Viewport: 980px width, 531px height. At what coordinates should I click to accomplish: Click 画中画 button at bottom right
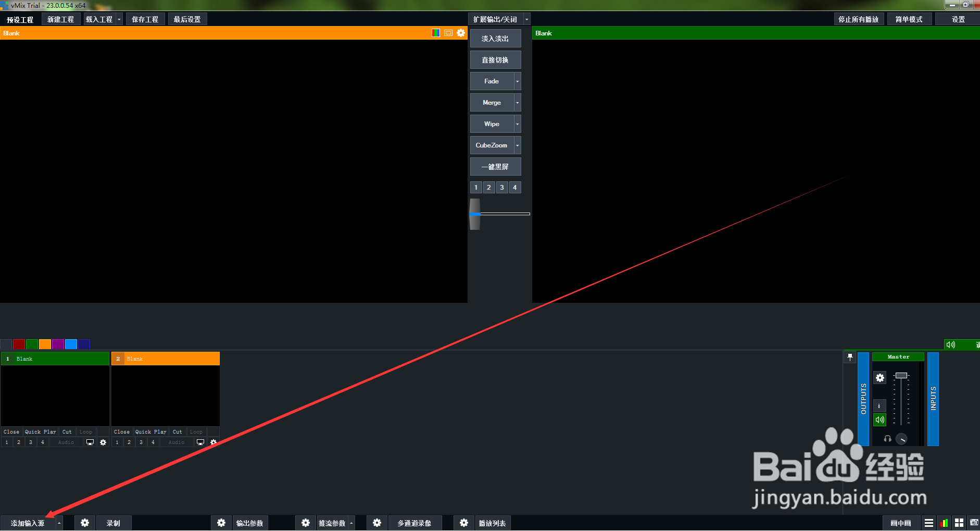coord(901,523)
